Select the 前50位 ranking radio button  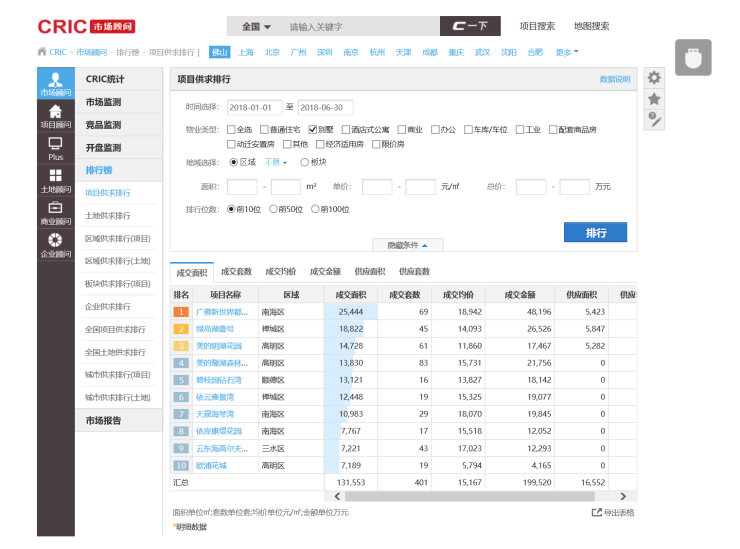274,209
